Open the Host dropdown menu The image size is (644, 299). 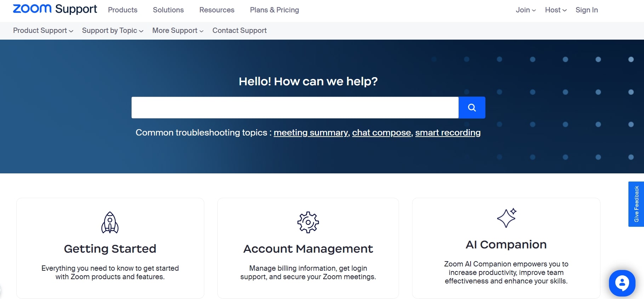click(556, 10)
